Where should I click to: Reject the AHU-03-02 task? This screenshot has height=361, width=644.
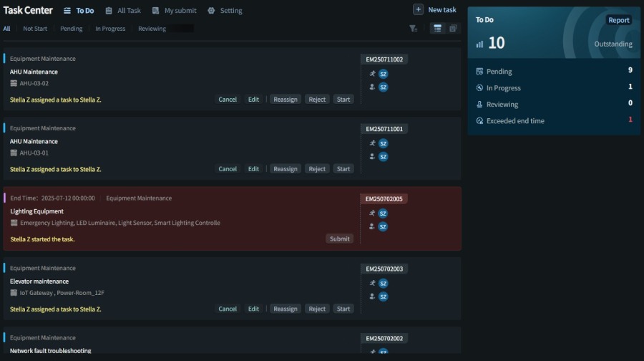[317, 100]
